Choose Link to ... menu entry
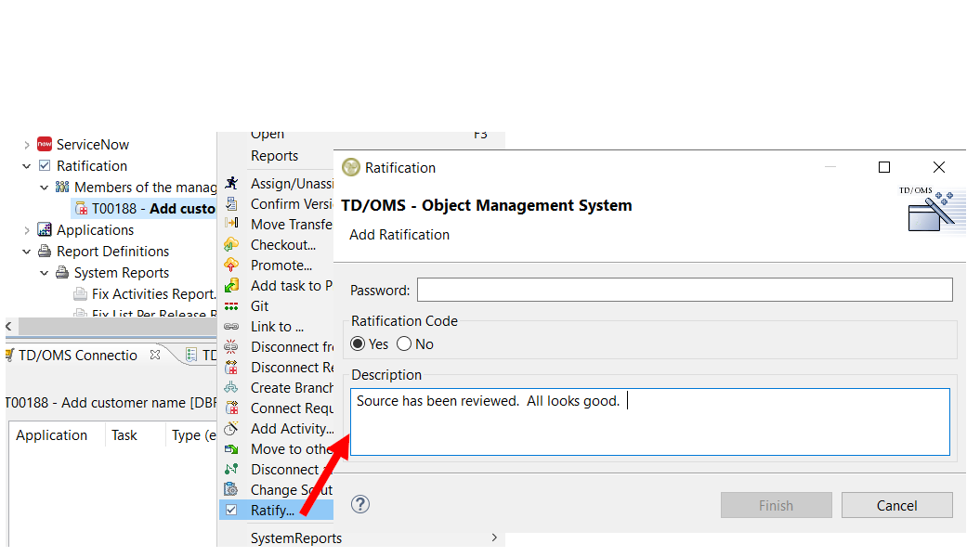 pyautogui.click(x=277, y=327)
